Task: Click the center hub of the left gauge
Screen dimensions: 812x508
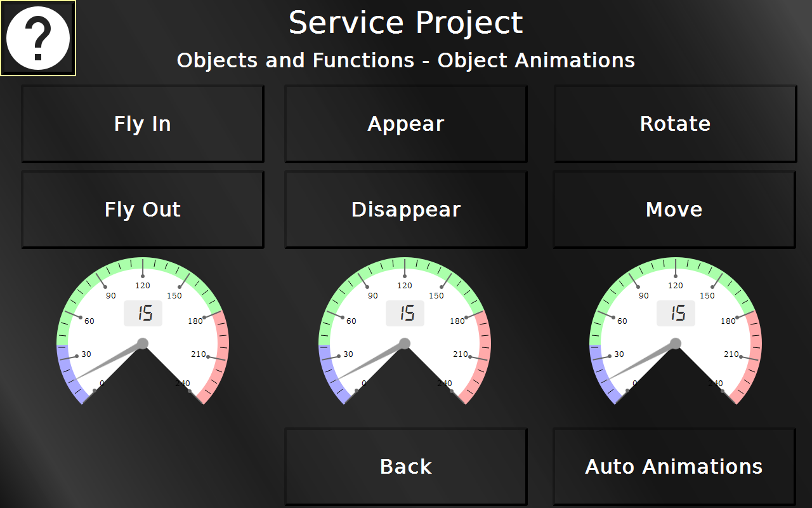Action: coord(143,344)
